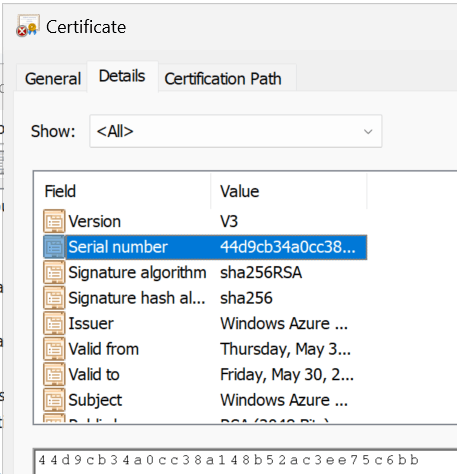
Task: Click the Subject value Windows Azure ...
Action: tap(284, 400)
